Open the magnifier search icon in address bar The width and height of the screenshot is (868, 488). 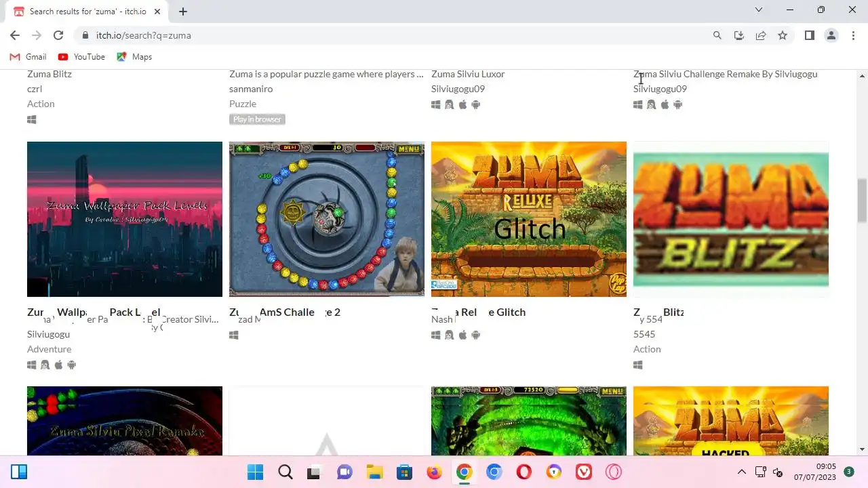717,35
